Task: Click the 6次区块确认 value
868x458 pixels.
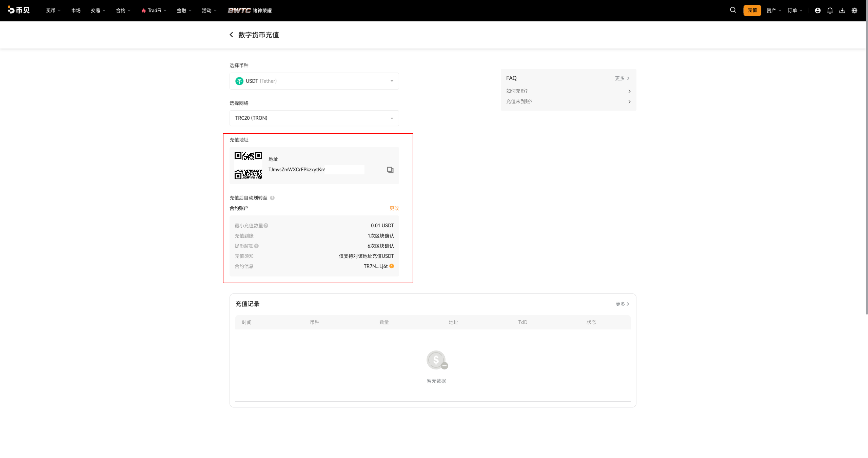Action: tap(380, 246)
